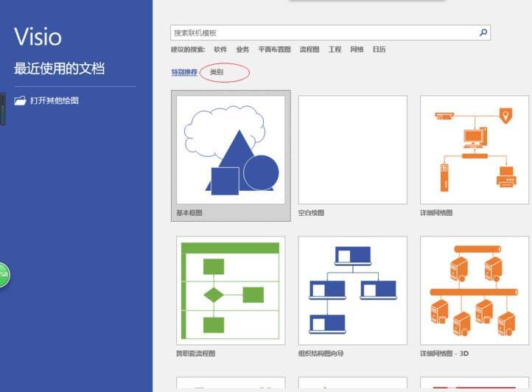Click the 基本框图 label text

tap(189, 213)
